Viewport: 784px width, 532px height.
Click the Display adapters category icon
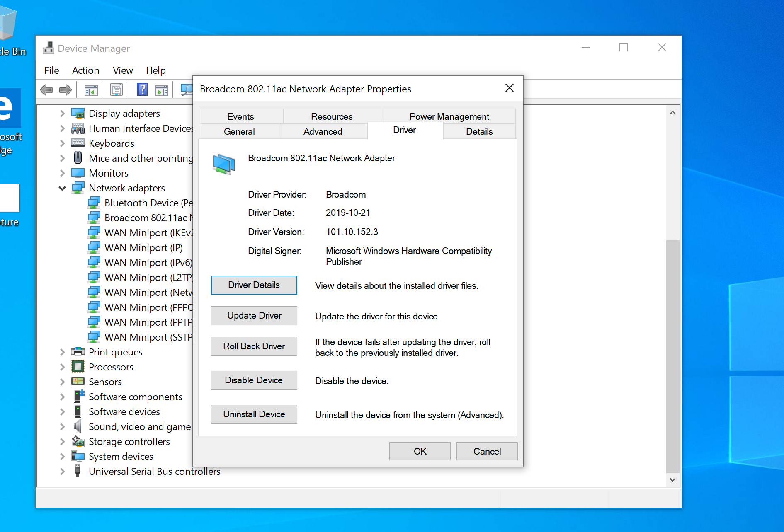pyautogui.click(x=78, y=113)
